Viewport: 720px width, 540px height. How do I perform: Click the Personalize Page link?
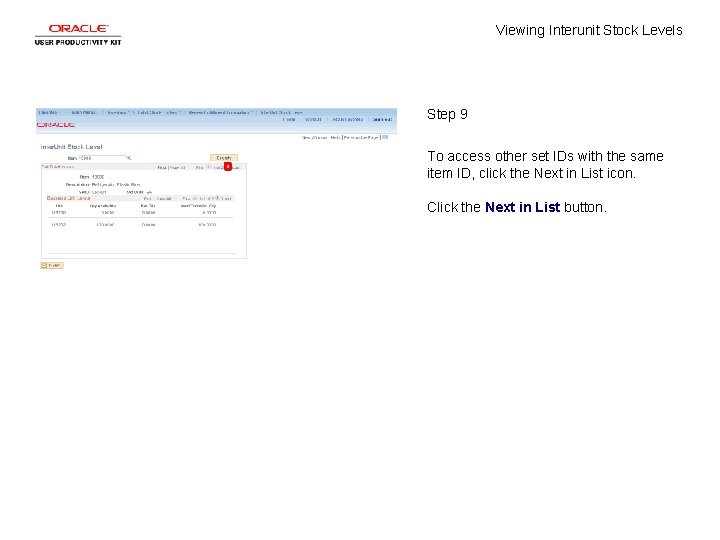click(x=361, y=138)
